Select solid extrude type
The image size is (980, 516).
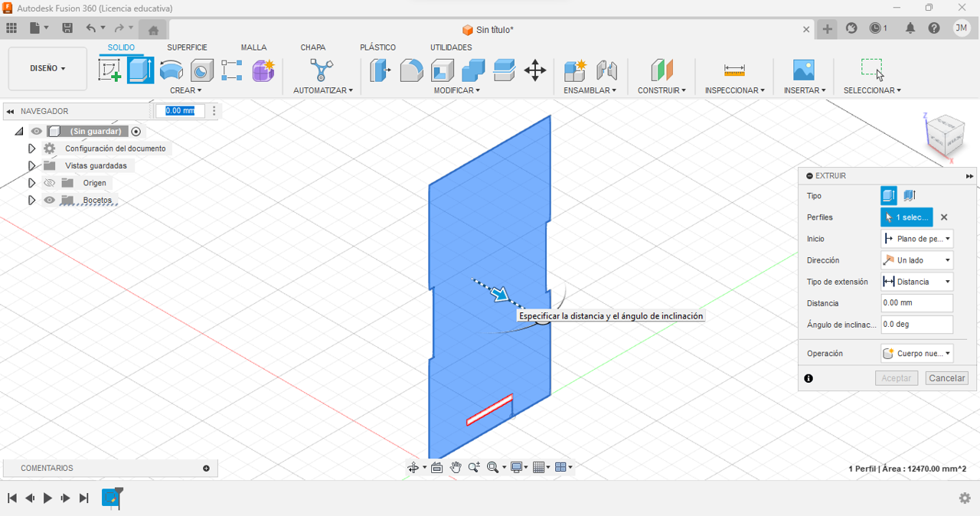888,196
